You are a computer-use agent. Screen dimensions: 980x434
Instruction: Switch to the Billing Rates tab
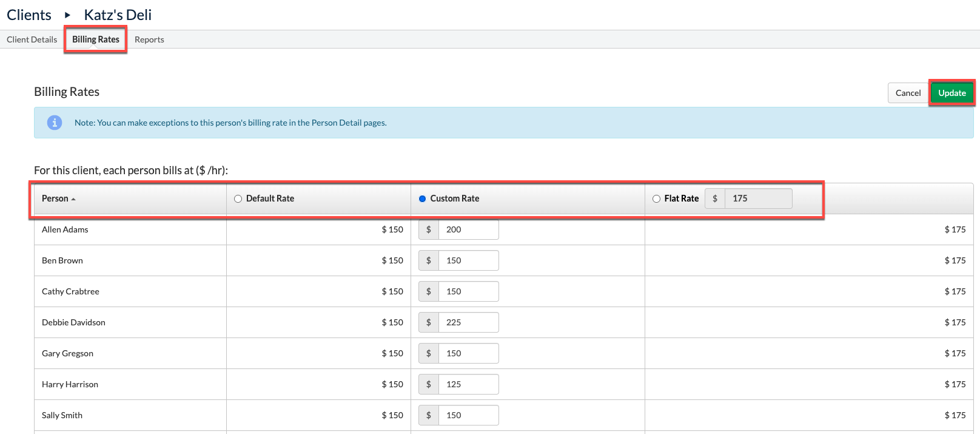click(x=96, y=39)
